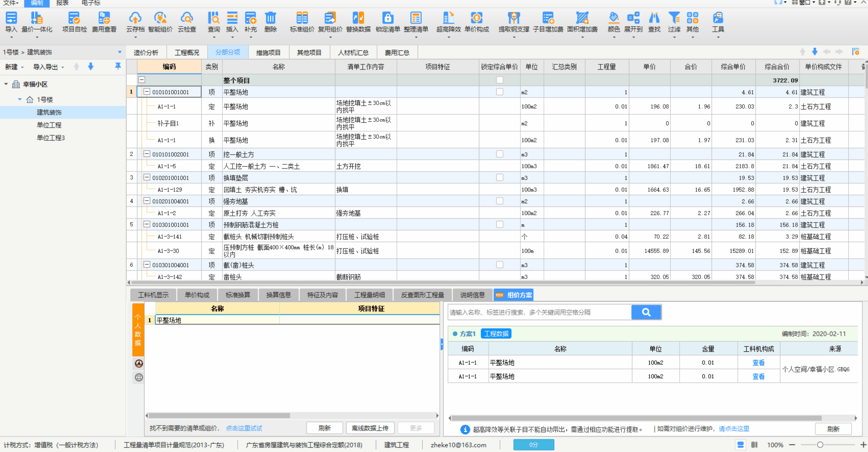Click 复用组价 reuse pricing icon
This screenshot has width=868, height=452.
(330, 22)
